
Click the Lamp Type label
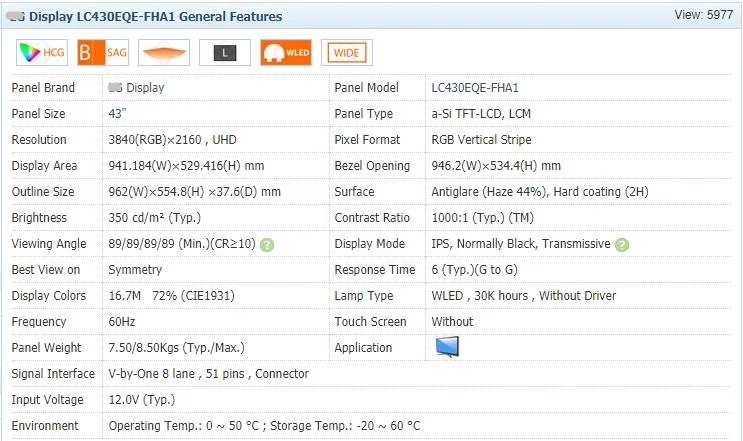tap(364, 296)
